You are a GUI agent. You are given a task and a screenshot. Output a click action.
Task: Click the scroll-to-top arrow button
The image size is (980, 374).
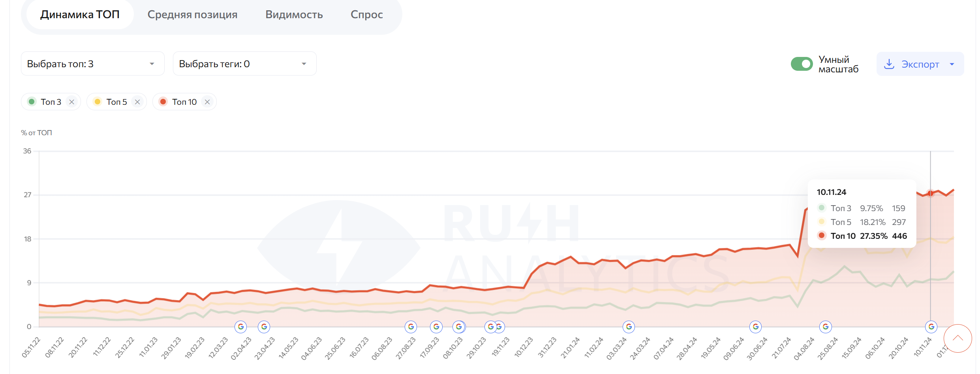pyautogui.click(x=957, y=338)
